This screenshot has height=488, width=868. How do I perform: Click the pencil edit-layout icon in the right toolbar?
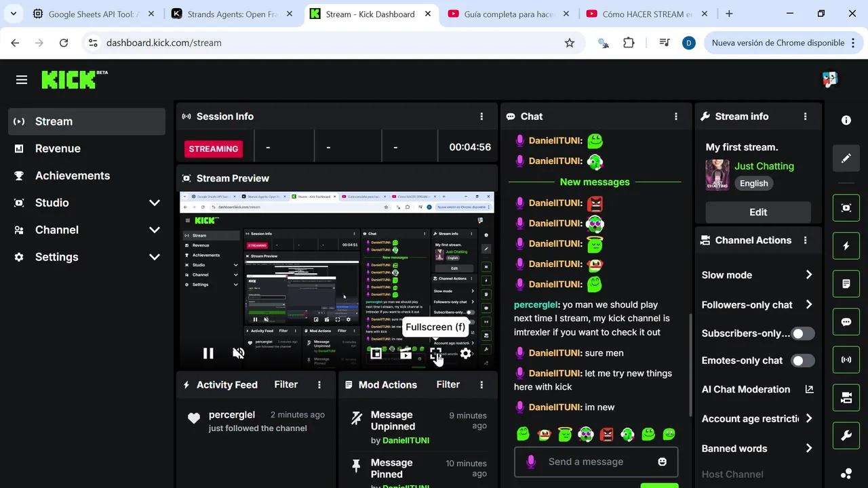point(846,158)
